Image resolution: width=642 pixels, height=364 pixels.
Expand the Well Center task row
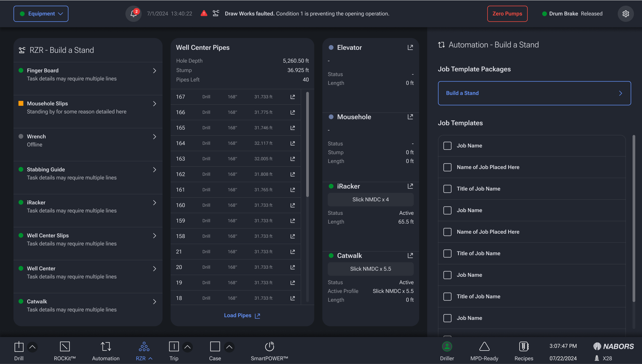coord(88,276)
